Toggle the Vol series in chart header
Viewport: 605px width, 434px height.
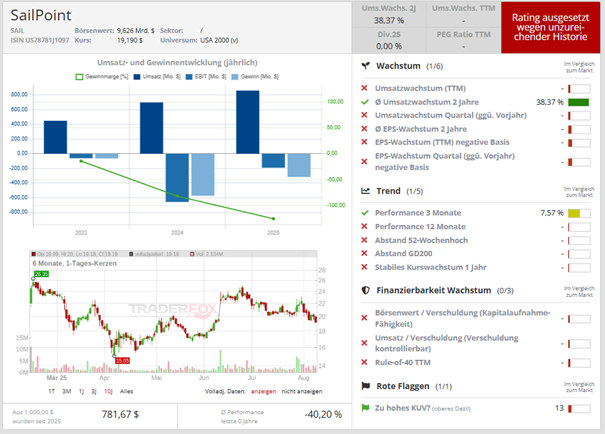(206, 254)
